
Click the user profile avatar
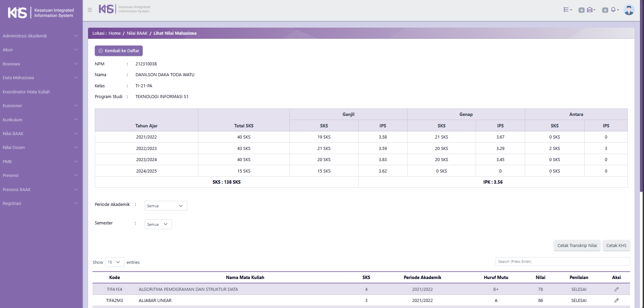pos(629,10)
